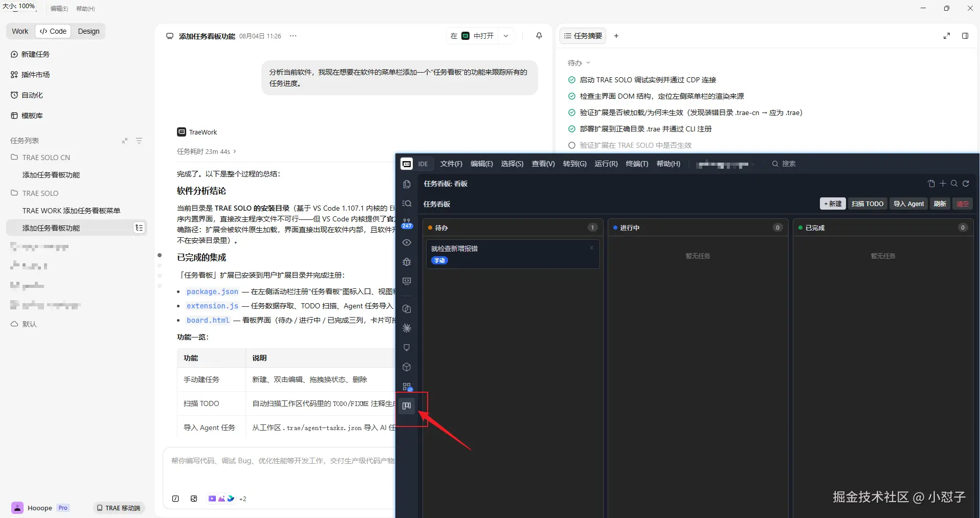Screen dimensions: 980x518
Task: Toggle the 检查主界面 DOM 结构 checked item
Action: tap(572, 96)
